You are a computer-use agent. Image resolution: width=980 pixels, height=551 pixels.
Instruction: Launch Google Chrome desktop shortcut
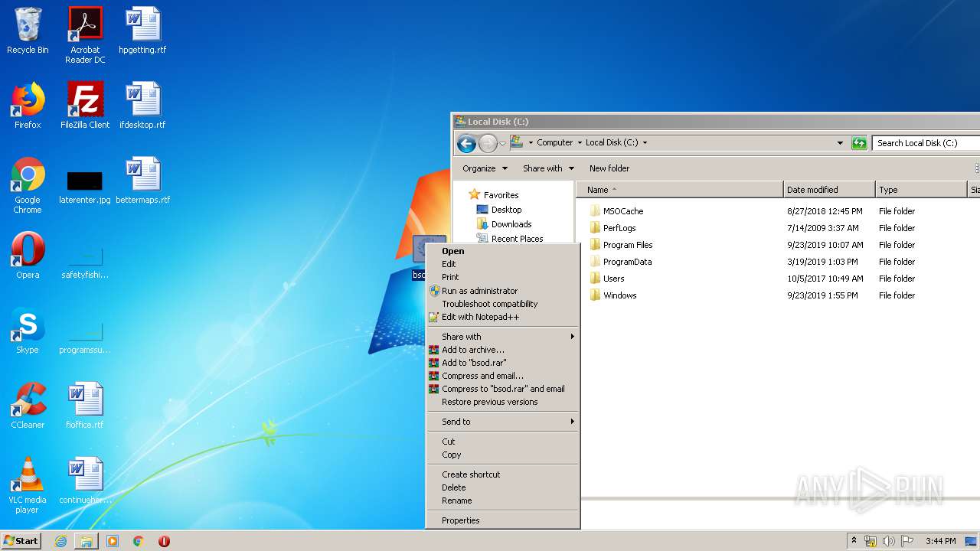click(28, 186)
